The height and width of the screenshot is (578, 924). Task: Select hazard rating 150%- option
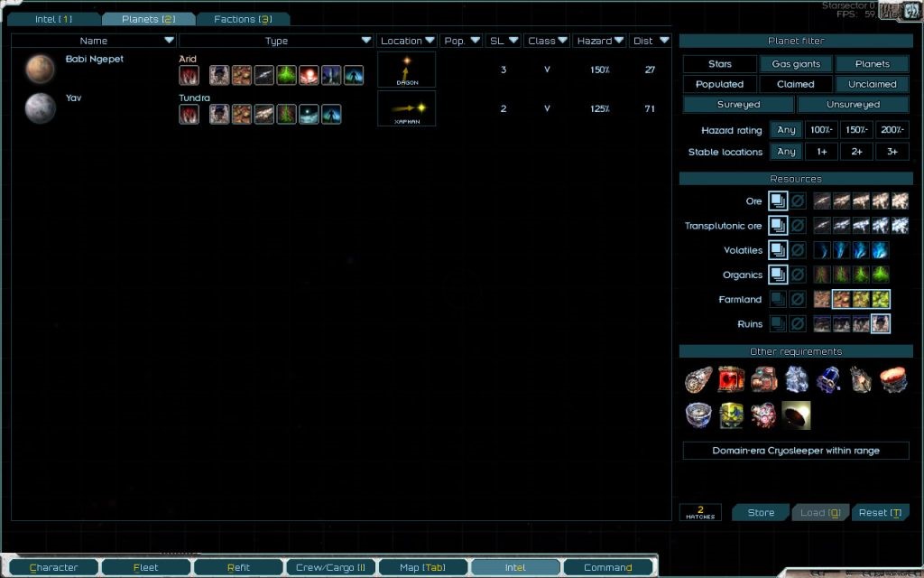(856, 130)
